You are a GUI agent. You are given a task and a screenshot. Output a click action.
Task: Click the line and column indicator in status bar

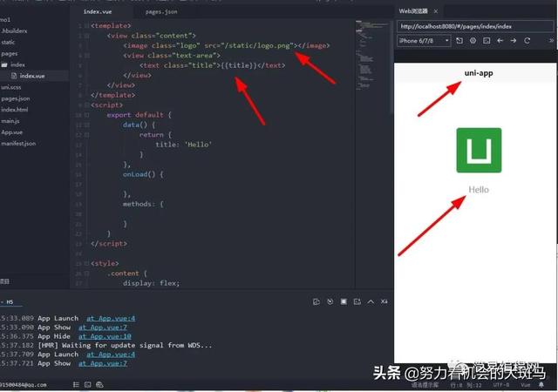(466, 385)
